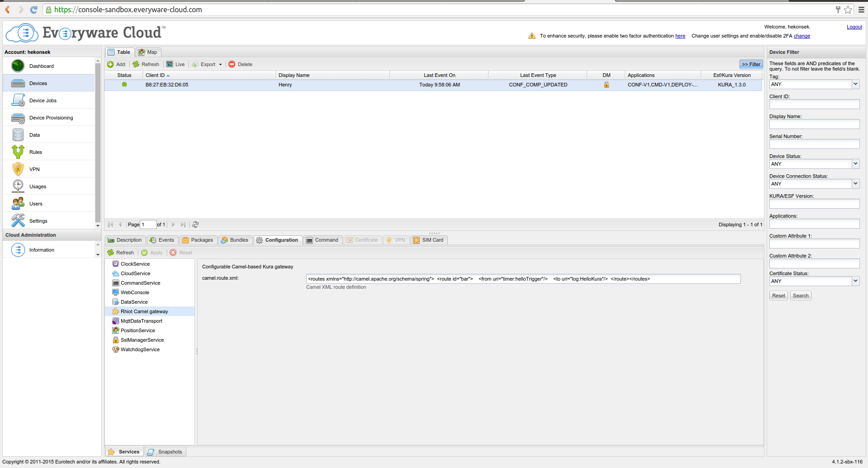This screenshot has width=868, height=468.
Task: Click the Devices sidebar icon
Action: (x=18, y=83)
